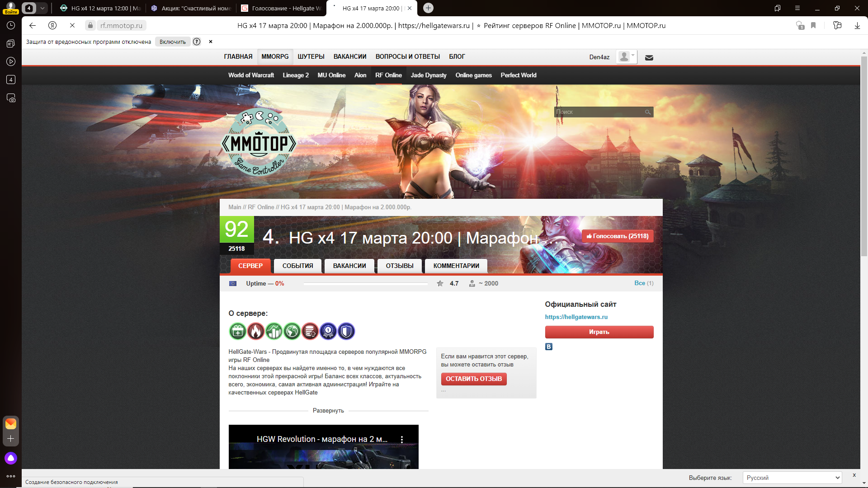
Task: Stop page loading with the X button
Action: (72, 26)
